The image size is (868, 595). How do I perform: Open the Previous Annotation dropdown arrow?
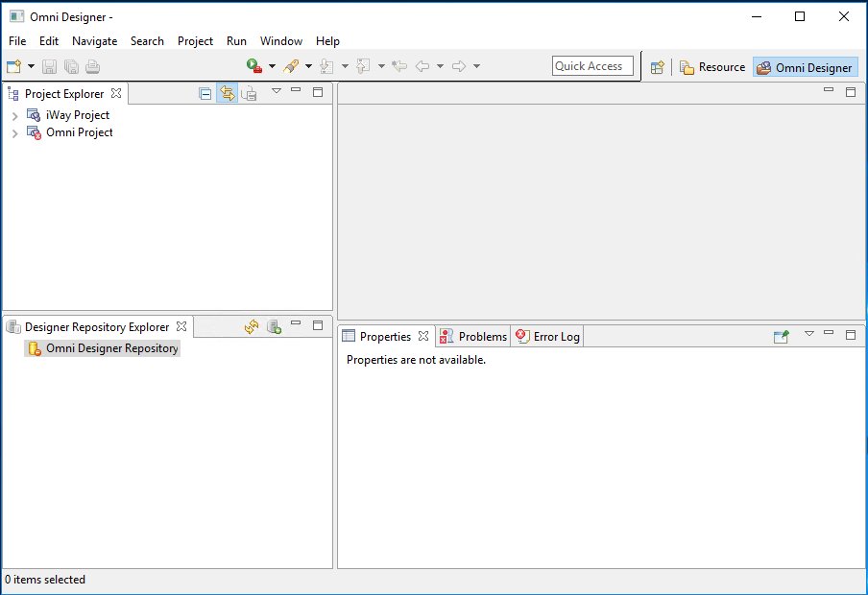(x=381, y=66)
